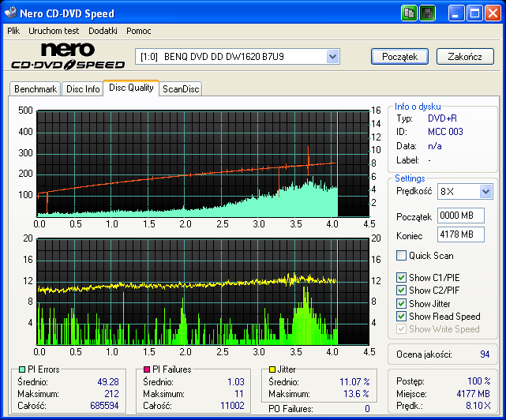The height and width of the screenshot is (420, 506).
Task: Click the PI Failures maximum 11
Action: click(x=239, y=393)
